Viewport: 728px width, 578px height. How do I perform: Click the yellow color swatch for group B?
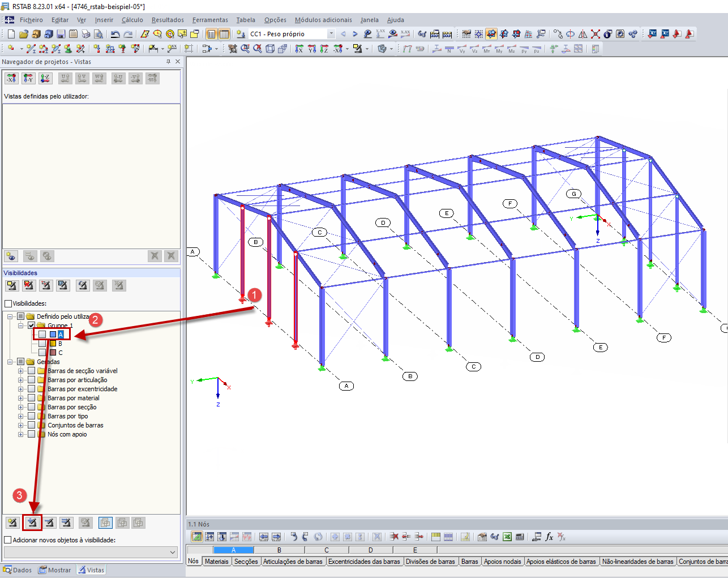click(53, 344)
